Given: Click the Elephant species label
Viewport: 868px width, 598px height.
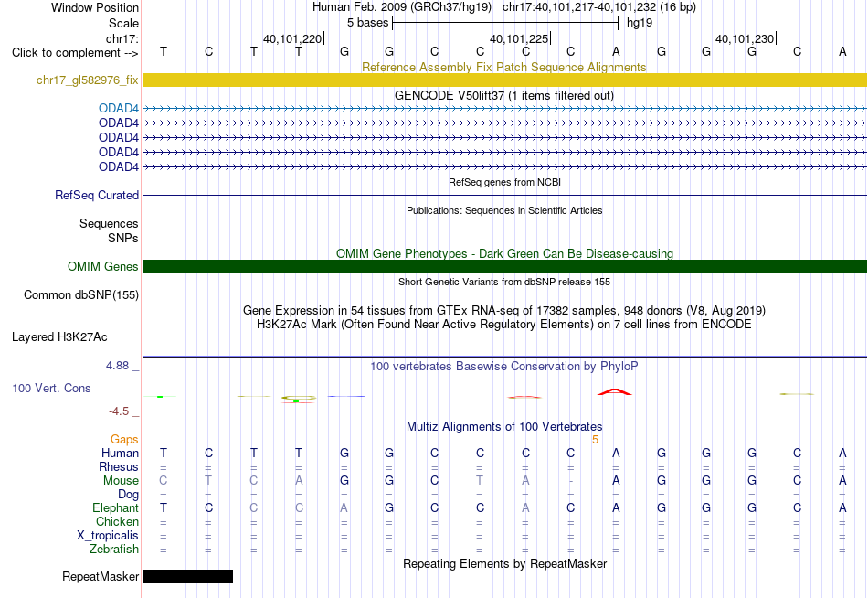Looking at the screenshot, I should 116,507.
